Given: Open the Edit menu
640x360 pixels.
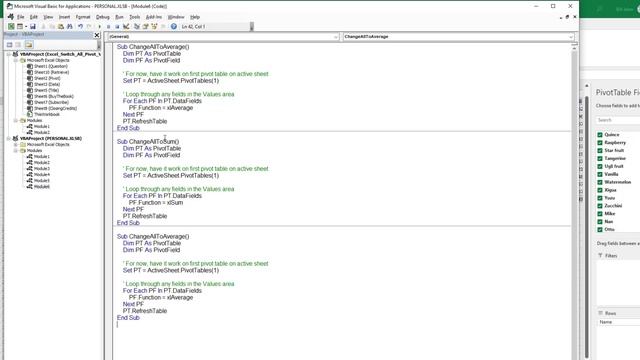Looking at the screenshot, I should coord(34,17).
